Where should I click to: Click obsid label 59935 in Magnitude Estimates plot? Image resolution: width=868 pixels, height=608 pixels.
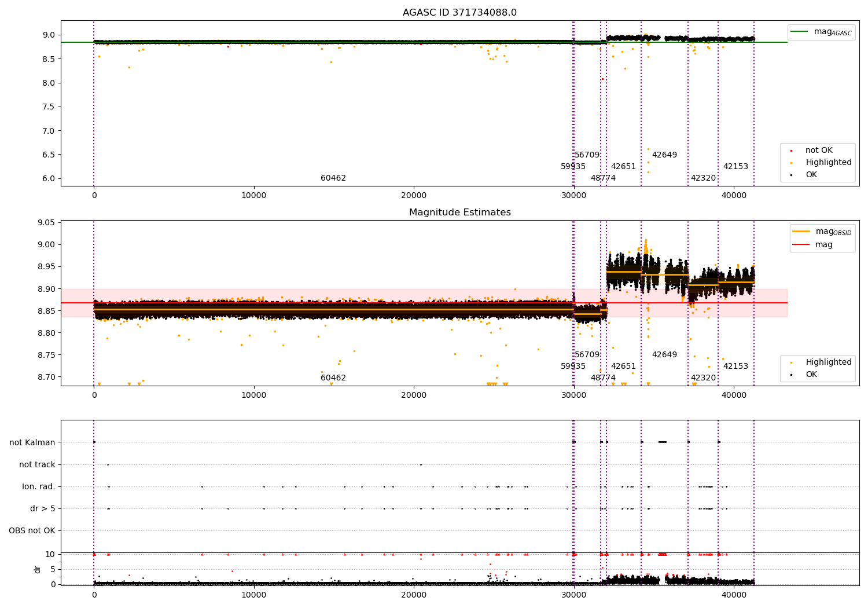click(573, 367)
